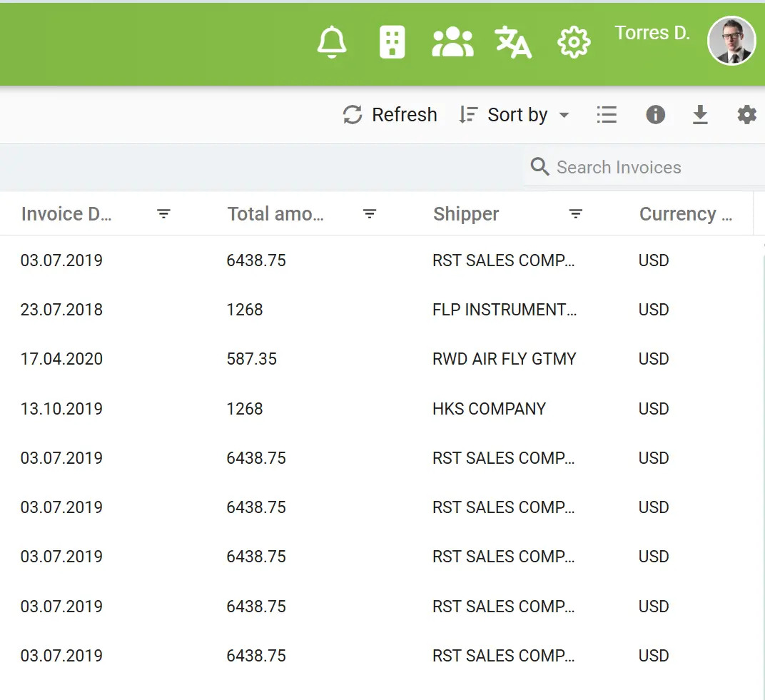Click the list view icon
This screenshot has height=700, width=765.
[x=607, y=115]
